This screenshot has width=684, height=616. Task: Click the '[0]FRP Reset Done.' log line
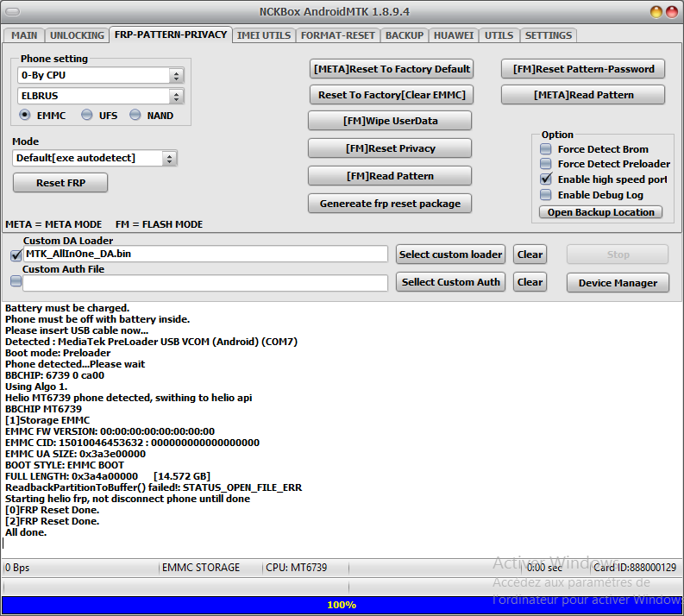point(52,510)
